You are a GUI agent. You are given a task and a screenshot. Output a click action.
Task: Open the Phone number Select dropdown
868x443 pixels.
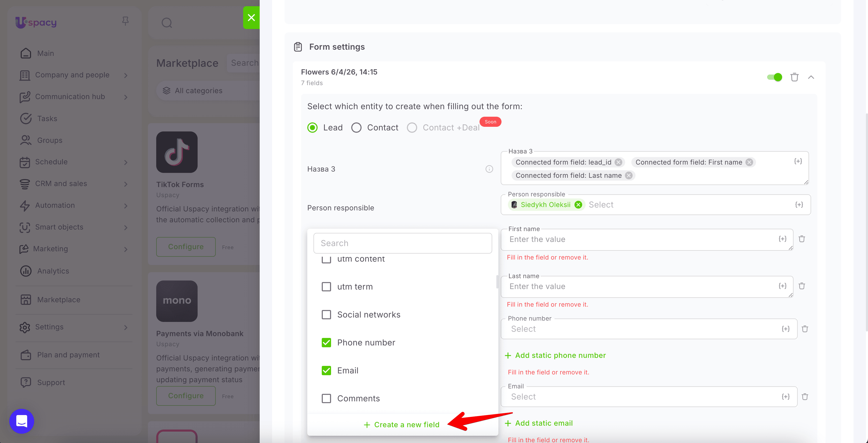click(649, 329)
